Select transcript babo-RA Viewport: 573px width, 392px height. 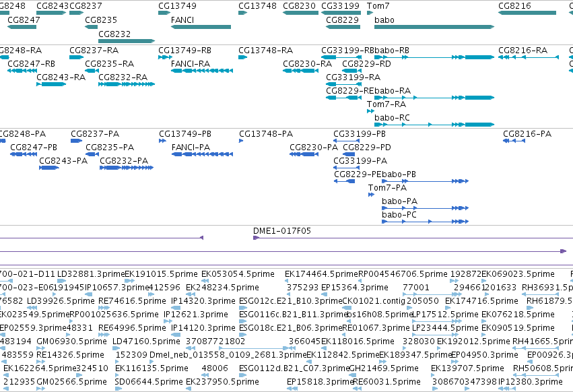(434, 98)
